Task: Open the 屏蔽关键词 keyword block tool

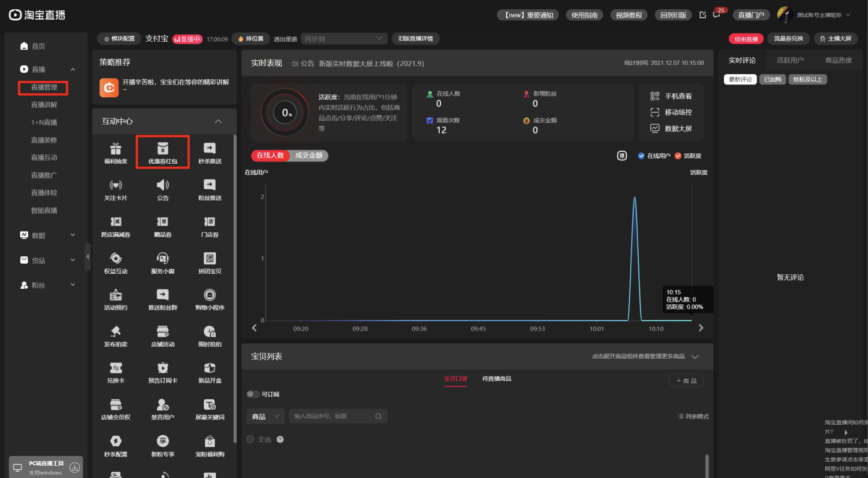Action: [x=209, y=409]
